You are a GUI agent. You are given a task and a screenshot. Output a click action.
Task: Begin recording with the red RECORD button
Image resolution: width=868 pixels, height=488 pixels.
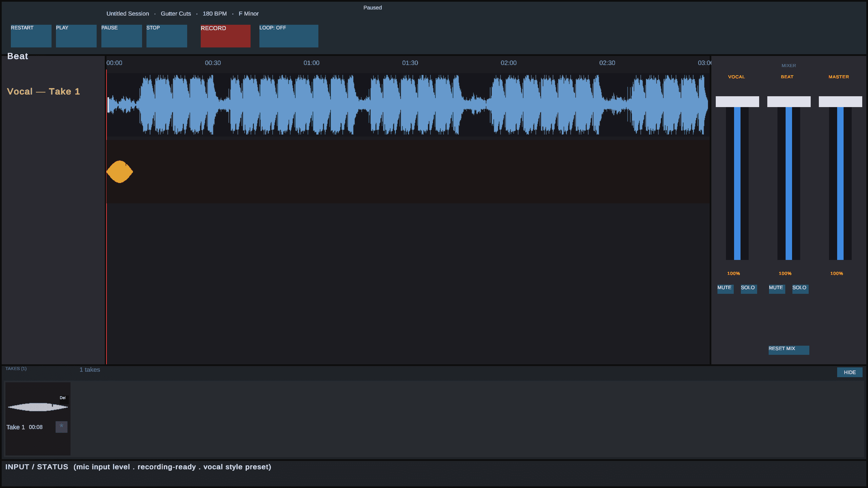[x=225, y=36]
